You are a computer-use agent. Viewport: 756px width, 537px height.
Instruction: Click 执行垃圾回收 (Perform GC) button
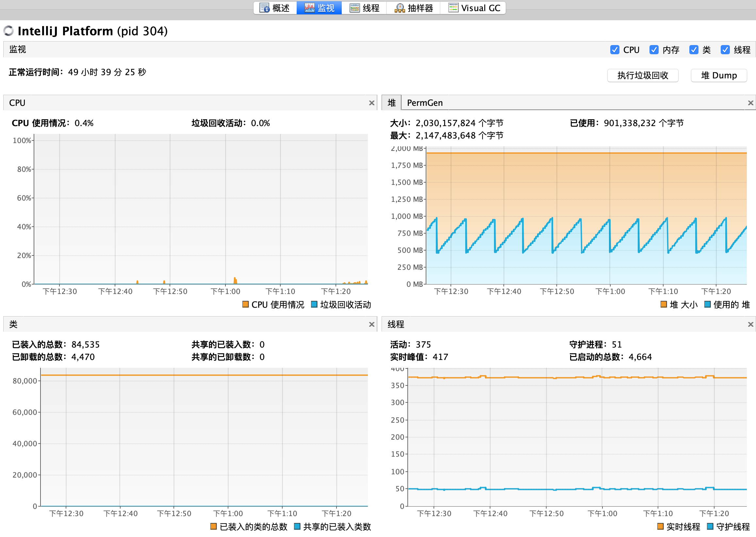point(643,75)
